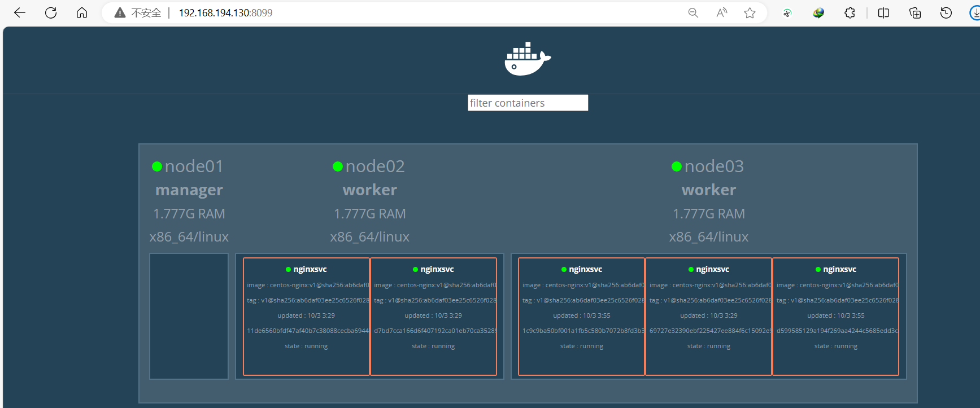Click the container ID starting 1c9c9ba5

point(583,331)
